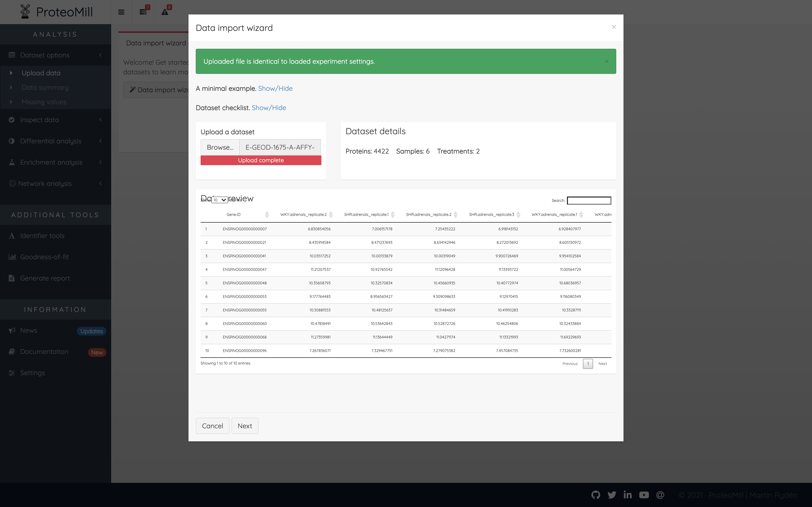Click the email at-sign footer icon
The image size is (812, 507).
point(660,495)
